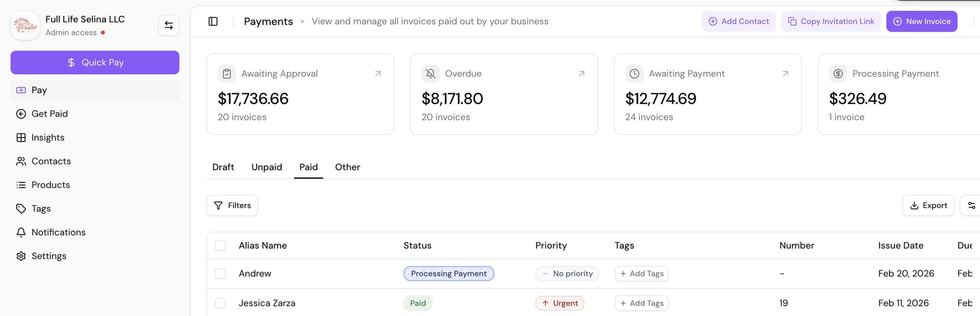Add tags to Jessica Zarza's invoice

point(642,303)
